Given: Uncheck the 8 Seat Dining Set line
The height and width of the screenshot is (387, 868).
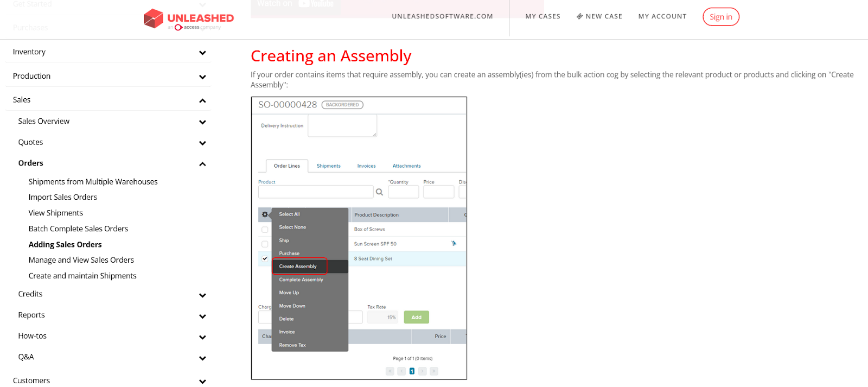Looking at the screenshot, I should click(264, 258).
